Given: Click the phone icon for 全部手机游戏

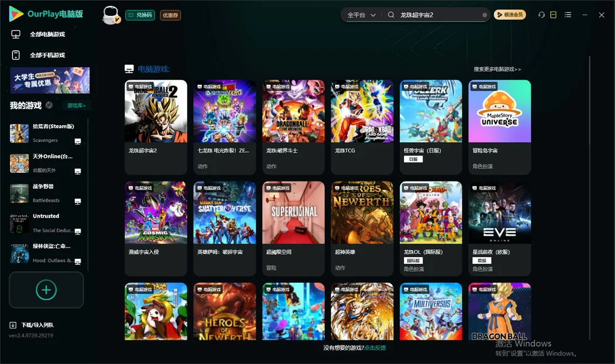Looking at the screenshot, I should 16,55.
